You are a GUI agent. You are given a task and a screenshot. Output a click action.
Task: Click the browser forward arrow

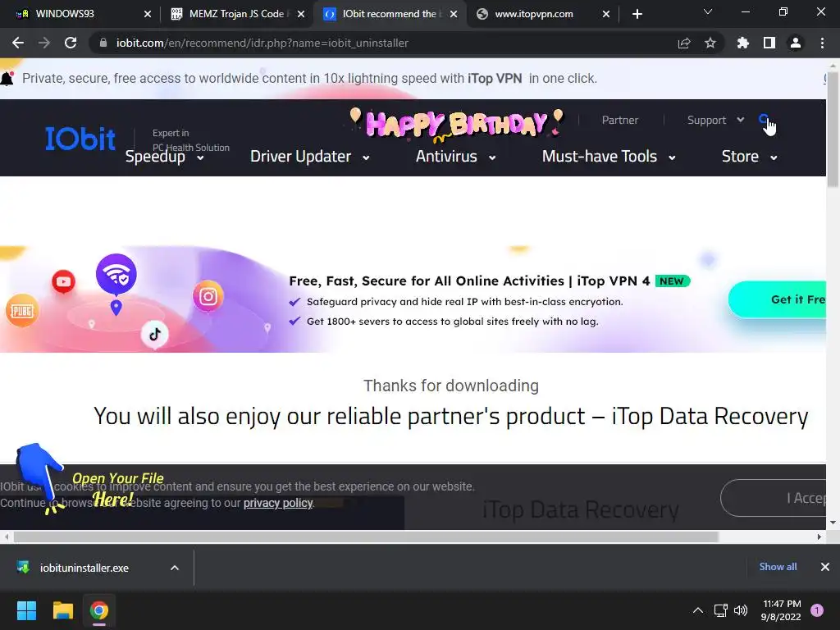44,43
